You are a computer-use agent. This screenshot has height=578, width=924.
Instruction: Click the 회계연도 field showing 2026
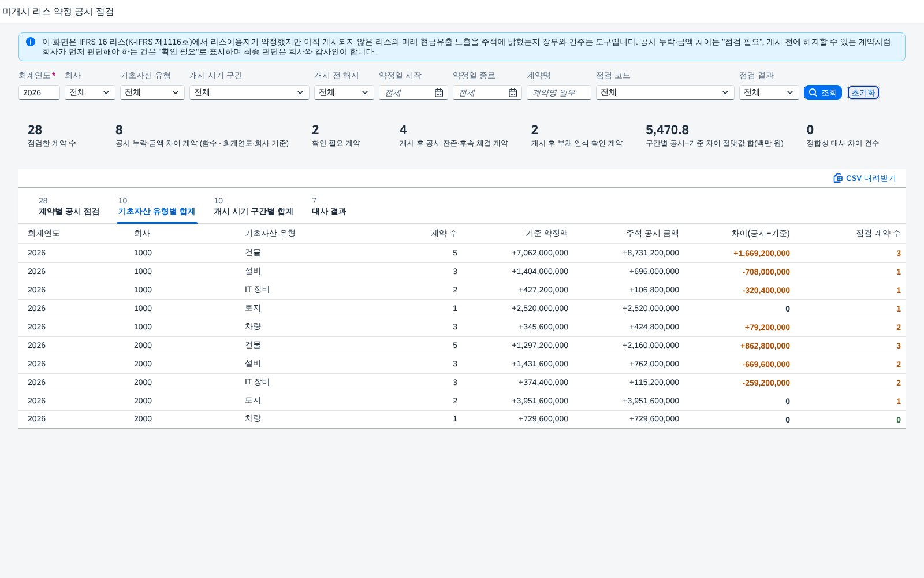point(39,92)
